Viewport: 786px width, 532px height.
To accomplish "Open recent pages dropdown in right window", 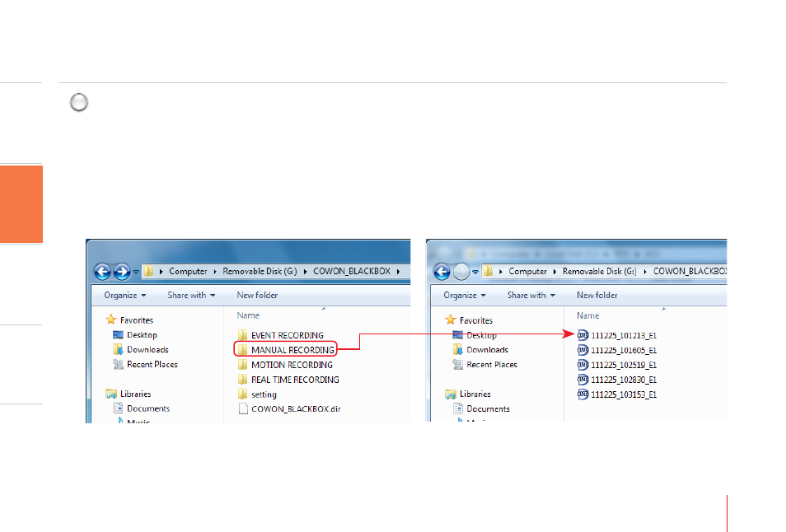I will [x=475, y=272].
